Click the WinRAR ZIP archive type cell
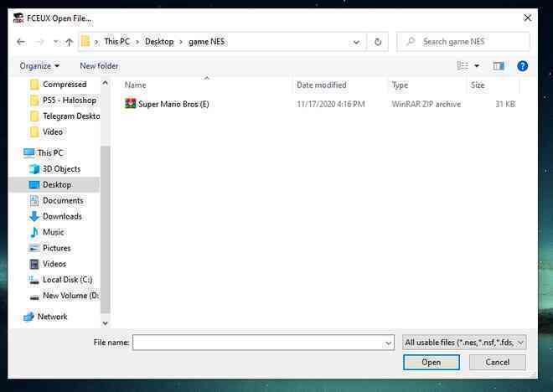The image size is (553, 392). point(426,104)
